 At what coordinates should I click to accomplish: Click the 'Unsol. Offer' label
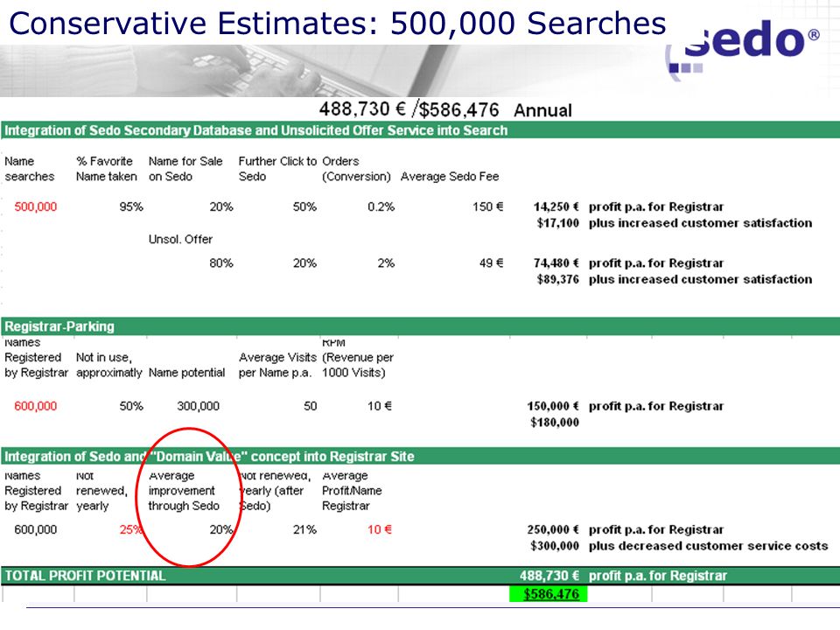[x=180, y=240]
